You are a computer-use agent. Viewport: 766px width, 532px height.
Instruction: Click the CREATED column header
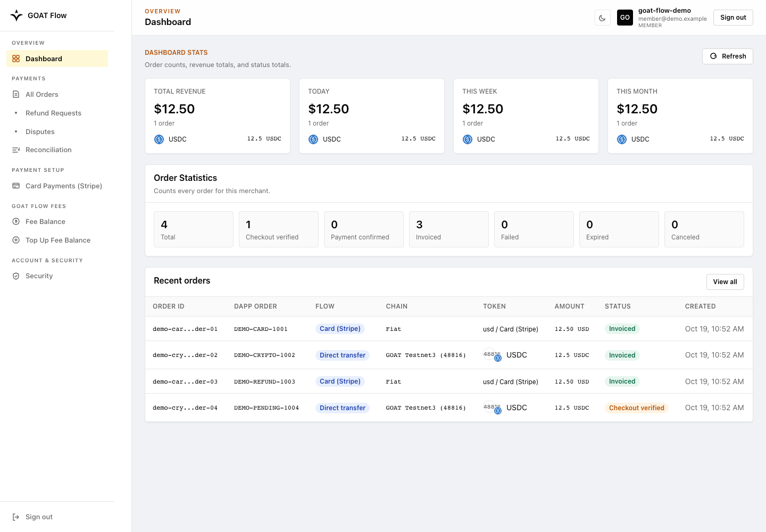pos(700,306)
